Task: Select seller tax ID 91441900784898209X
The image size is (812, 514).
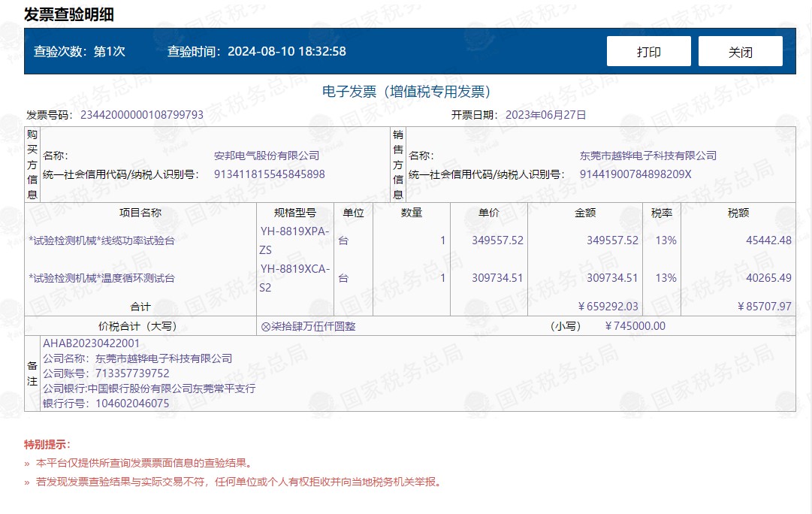Action: coord(635,174)
